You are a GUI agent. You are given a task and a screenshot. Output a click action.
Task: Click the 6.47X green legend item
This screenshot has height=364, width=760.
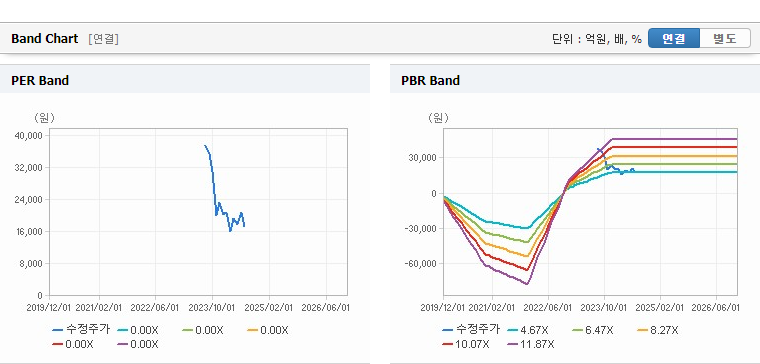pos(592,331)
